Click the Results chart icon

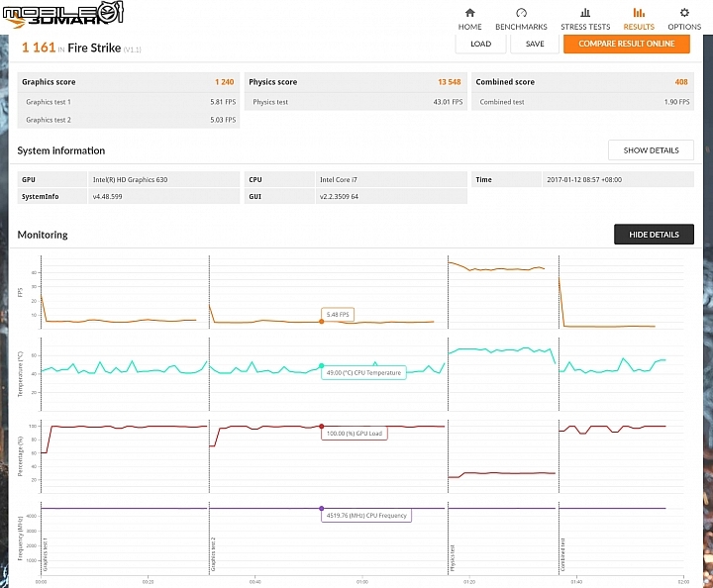639,12
